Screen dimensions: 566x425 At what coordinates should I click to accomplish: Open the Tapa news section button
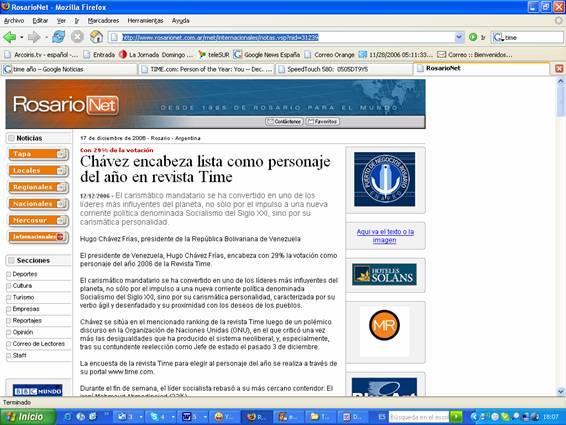pos(38,154)
